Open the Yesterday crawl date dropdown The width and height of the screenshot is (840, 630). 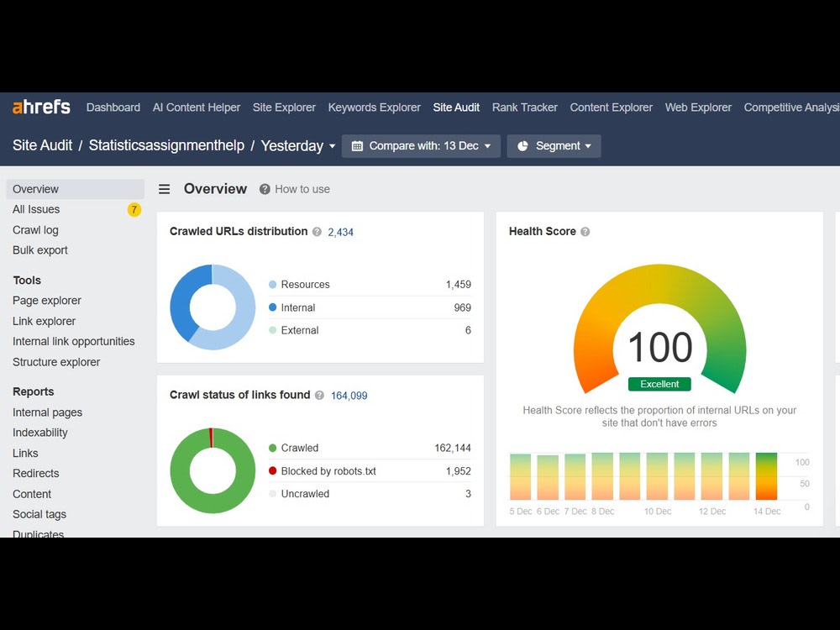(298, 145)
